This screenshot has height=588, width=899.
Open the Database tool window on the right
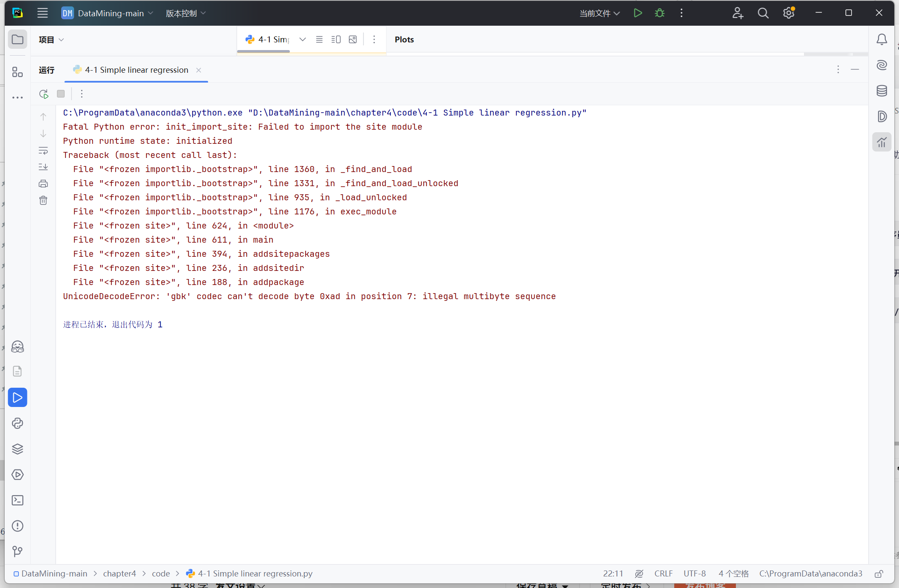[x=881, y=91]
